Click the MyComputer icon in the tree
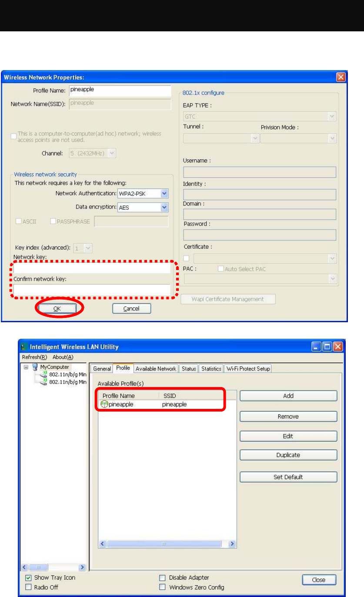The width and height of the screenshot is (364, 597). pos(35,367)
